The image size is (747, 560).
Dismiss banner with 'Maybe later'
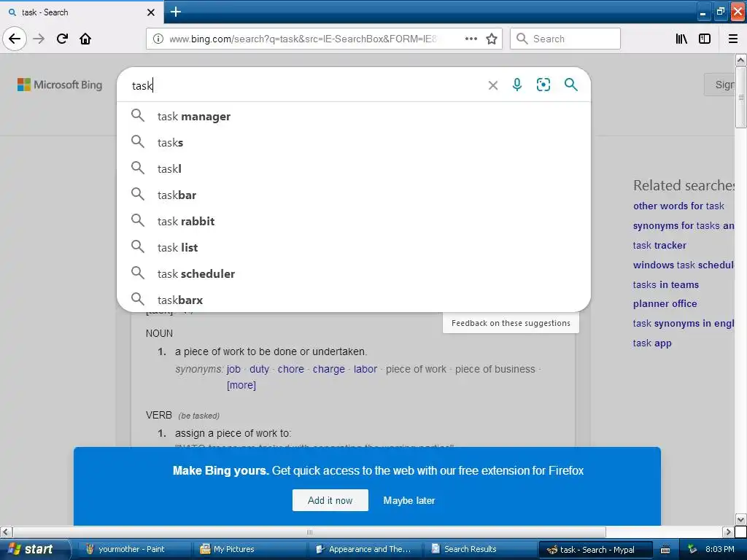(409, 500)
